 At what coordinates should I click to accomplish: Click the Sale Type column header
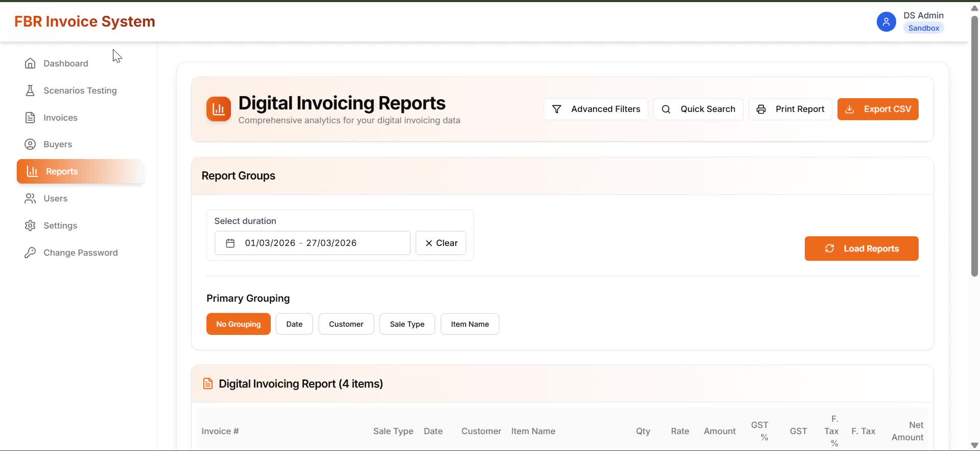pos(393,431)
